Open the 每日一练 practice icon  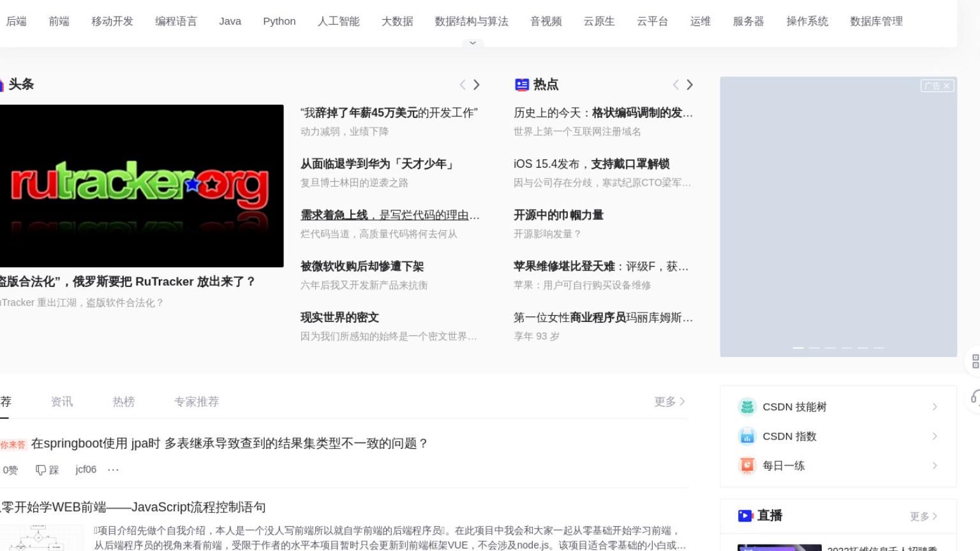tap(747, 466)
